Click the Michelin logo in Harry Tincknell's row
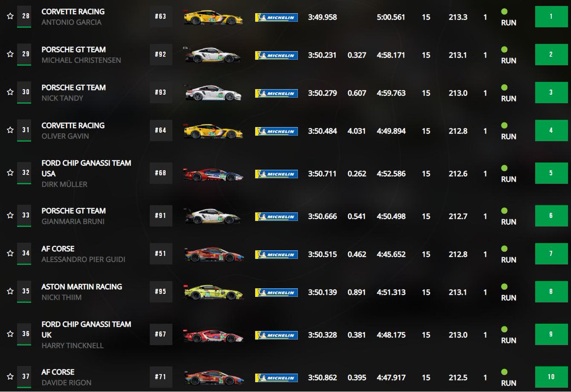The image size is (571, 392). pyautogui.click(x=276, y=335)
